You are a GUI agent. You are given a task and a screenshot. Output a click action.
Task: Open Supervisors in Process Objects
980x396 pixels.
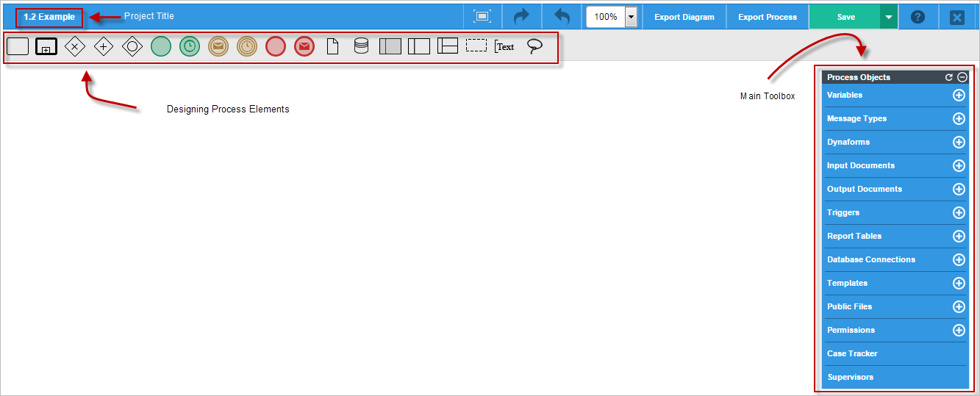pyautogui.click(x=850, y=377)
